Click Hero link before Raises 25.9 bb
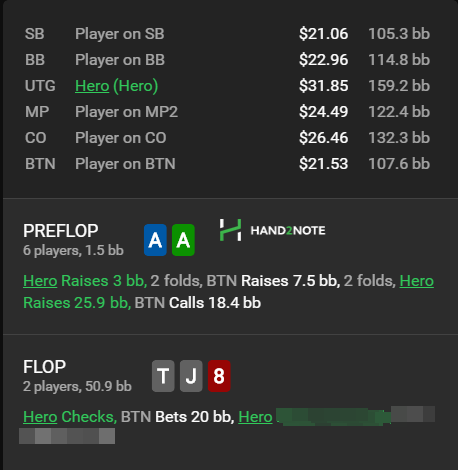 416,281
